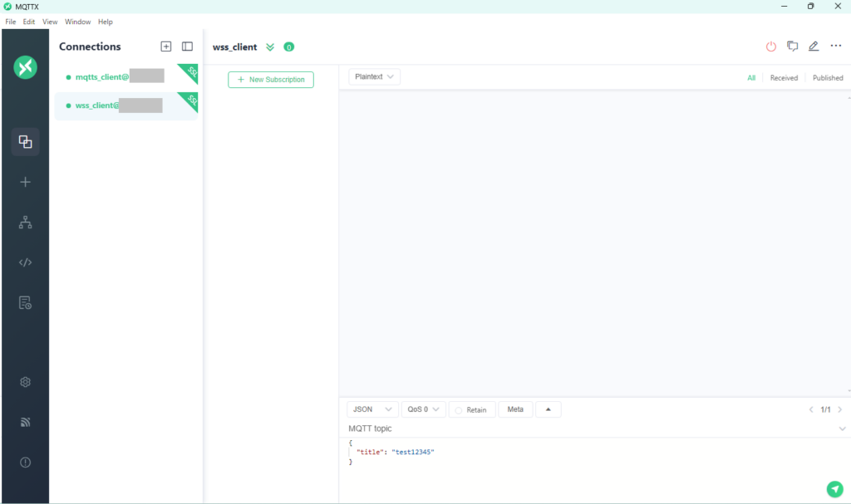Show only Published messages
The width and height of the screenshot is (851, 504).
827,78
